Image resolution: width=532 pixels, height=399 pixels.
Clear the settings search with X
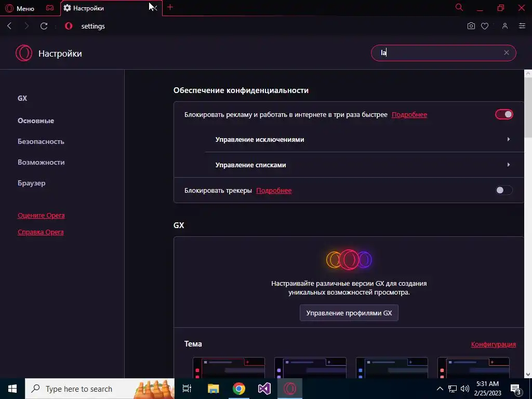[x=506, y=52]
